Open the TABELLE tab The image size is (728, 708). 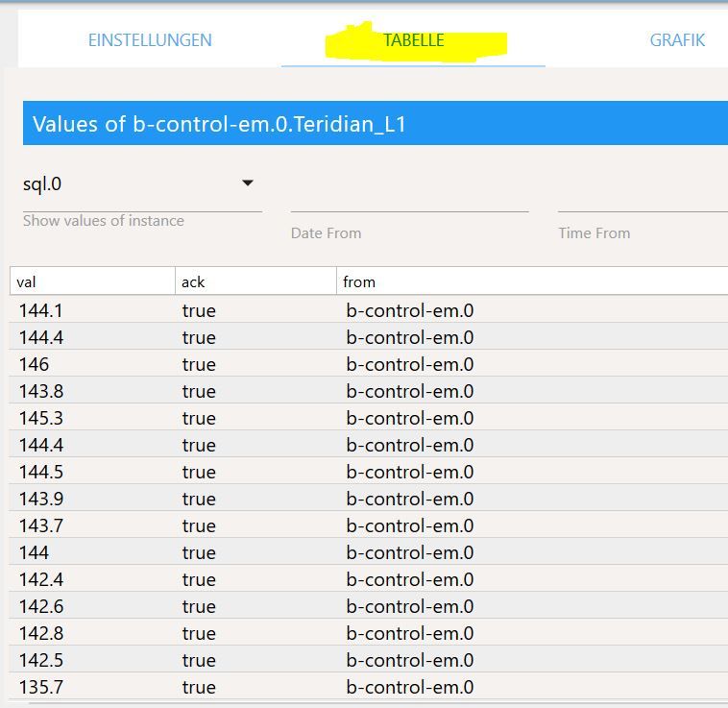[x=413, y=40]
